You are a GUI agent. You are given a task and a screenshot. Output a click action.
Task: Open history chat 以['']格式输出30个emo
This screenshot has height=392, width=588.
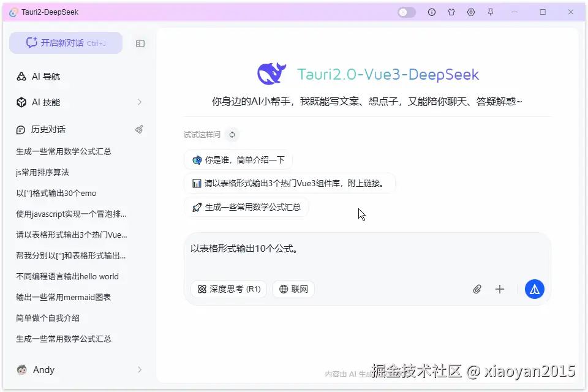click(56, 193)
